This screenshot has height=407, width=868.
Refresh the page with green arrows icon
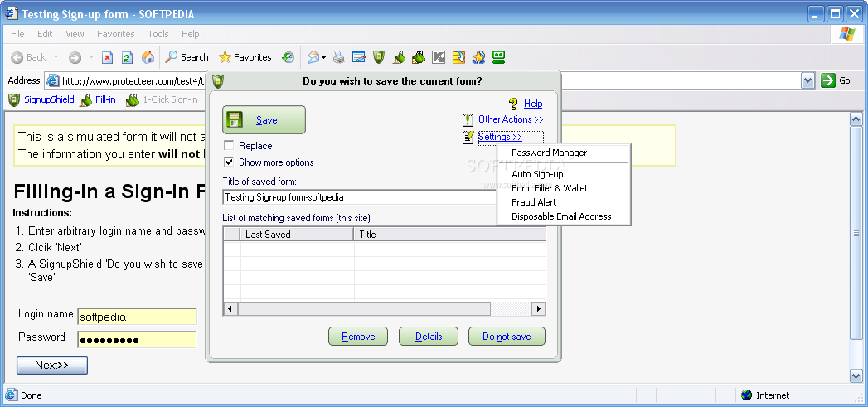128,57
